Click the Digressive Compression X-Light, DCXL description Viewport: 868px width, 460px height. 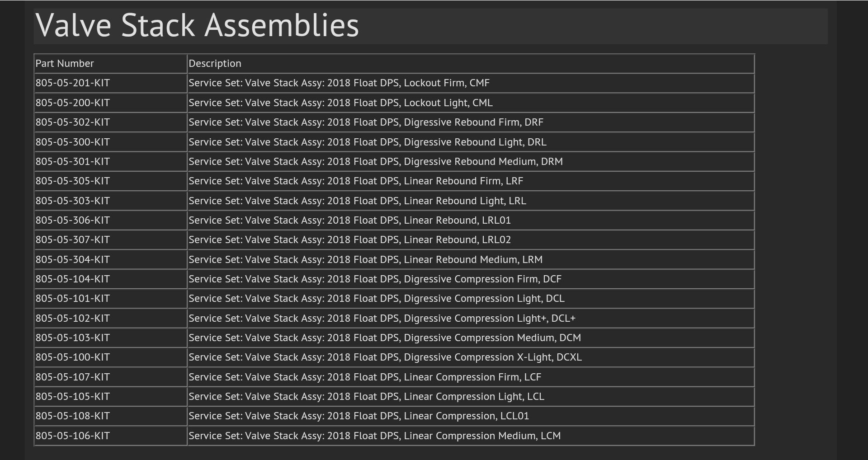(x=385, y=357)
